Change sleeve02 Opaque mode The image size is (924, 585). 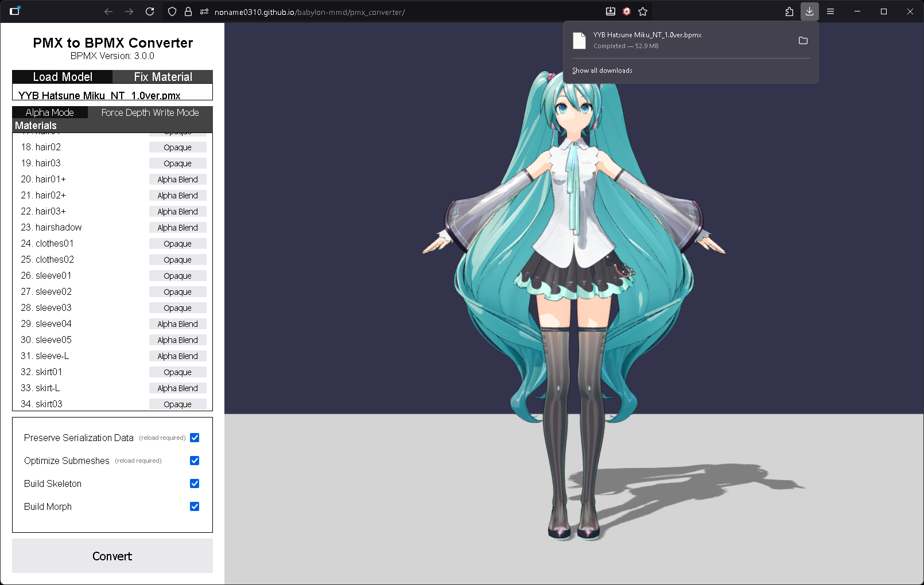coord(178,292)
